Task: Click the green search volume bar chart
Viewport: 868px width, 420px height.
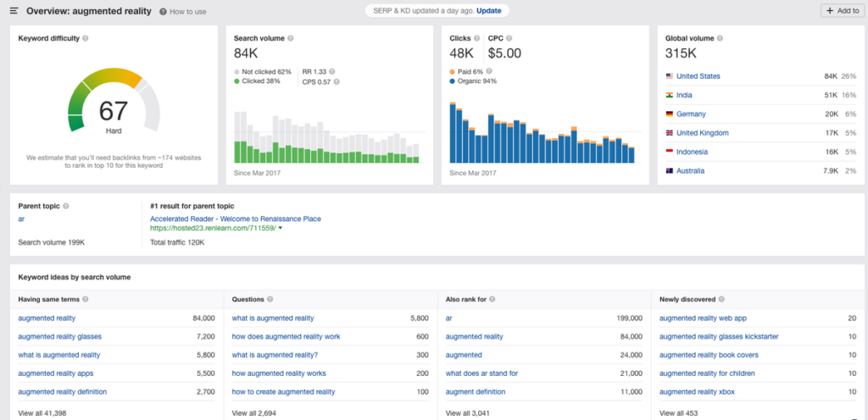Action: pyautogui.click(x=326, y=152)
